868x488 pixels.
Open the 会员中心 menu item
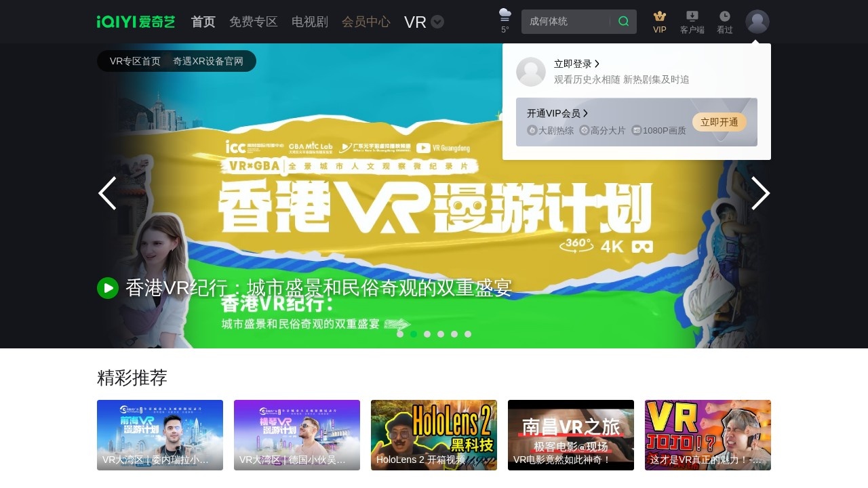(366, 22)
